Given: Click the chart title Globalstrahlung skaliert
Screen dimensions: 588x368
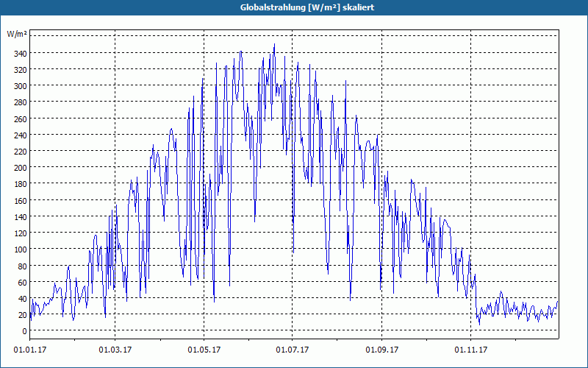Looking at the screenshot, I should (x=307, y=7).
